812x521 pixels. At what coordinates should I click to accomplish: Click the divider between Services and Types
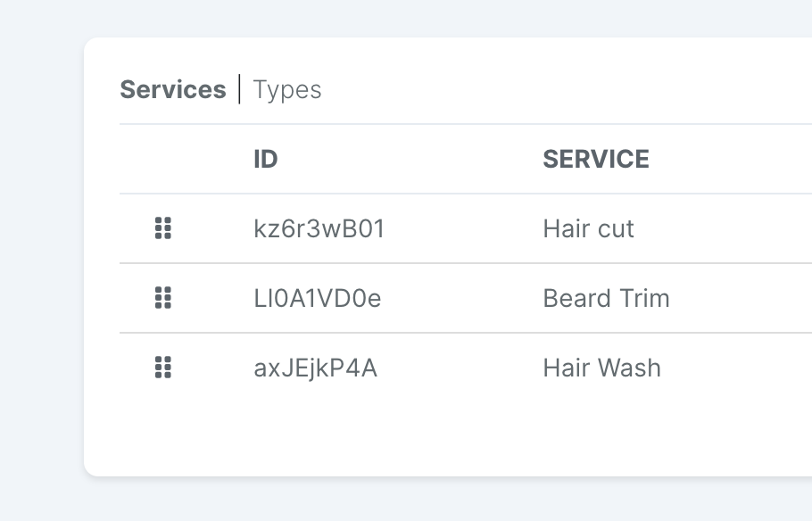[239, 89]
